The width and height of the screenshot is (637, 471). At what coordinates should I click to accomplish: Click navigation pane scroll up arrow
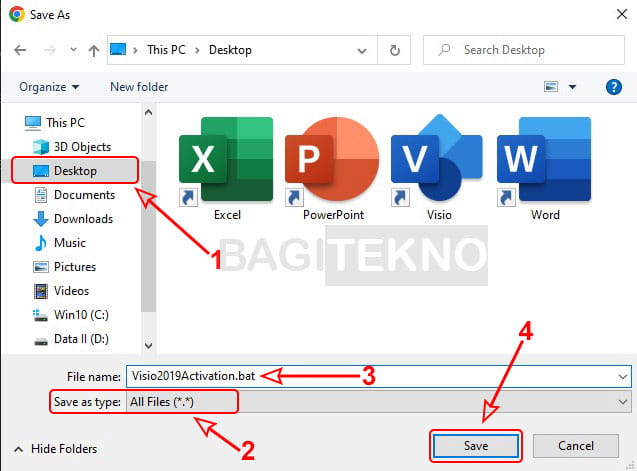[x=149, y=112]
